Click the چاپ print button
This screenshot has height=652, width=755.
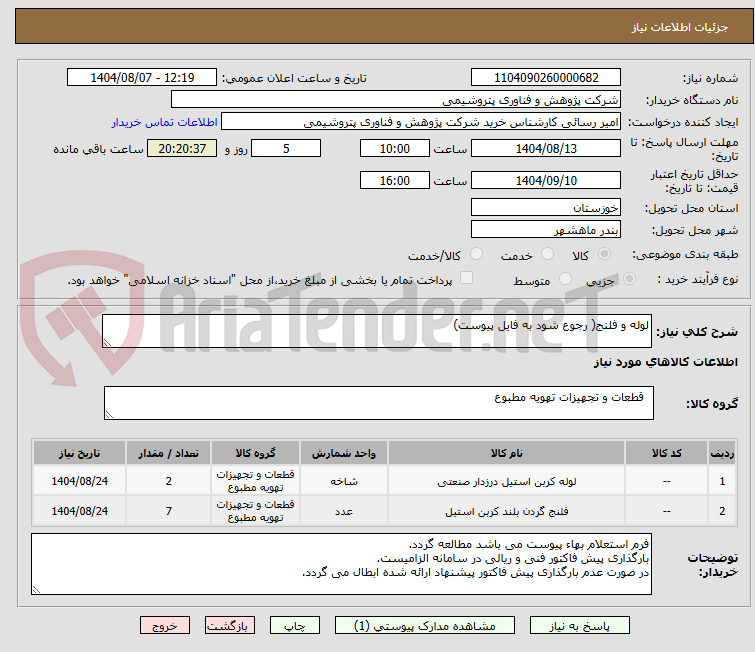coord(295,626)
